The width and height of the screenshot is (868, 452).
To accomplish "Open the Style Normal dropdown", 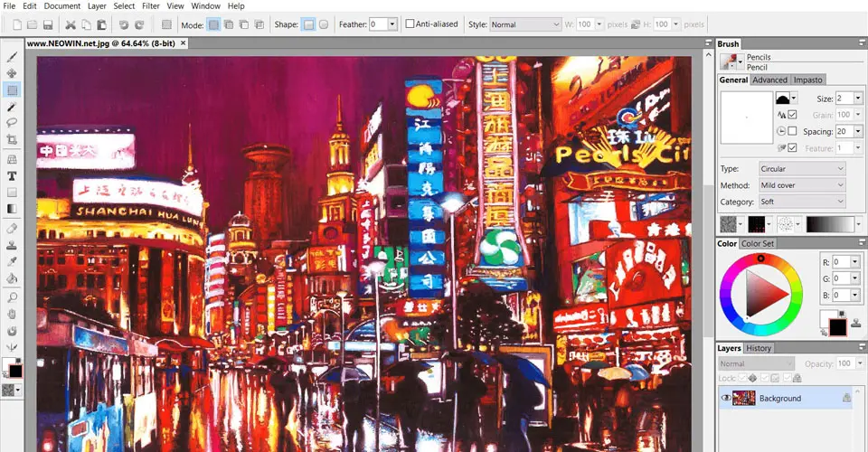I will pyautogui.click(x=524, y=24).
